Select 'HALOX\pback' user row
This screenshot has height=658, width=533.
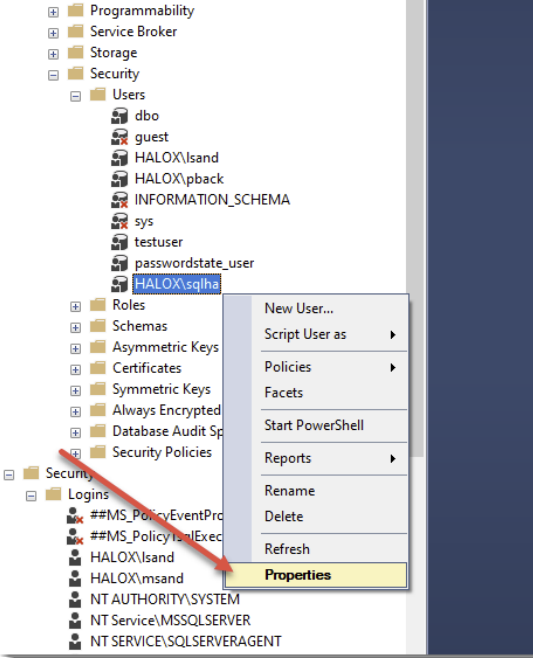pos(179,179)
